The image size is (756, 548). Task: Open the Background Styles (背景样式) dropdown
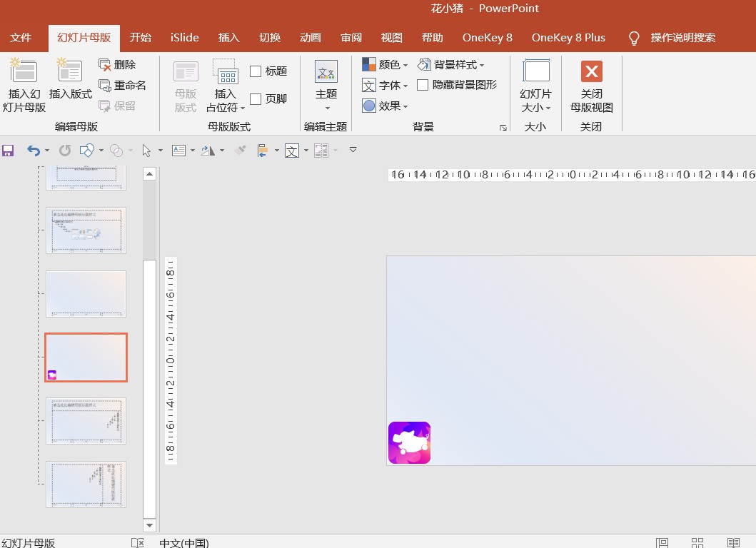(450, 65)
